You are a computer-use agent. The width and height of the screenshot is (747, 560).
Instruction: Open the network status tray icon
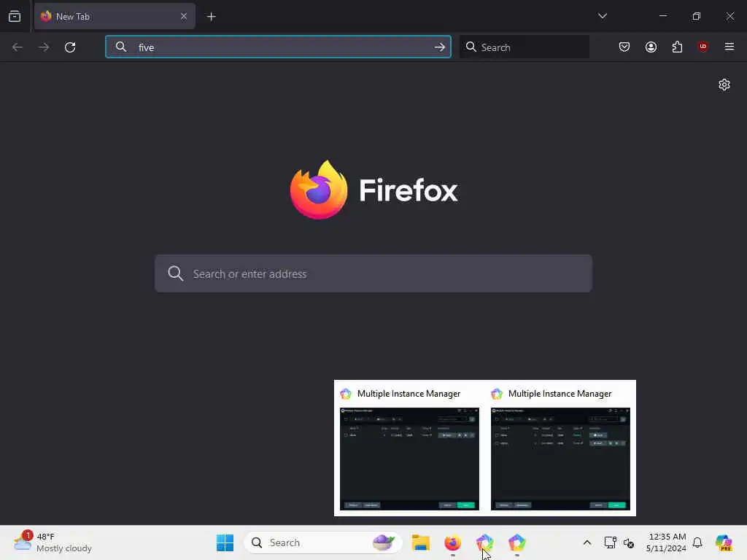click(610, 542)
